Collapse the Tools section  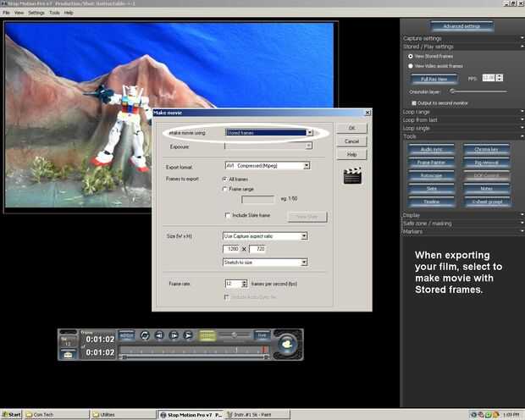pos(462,136)
